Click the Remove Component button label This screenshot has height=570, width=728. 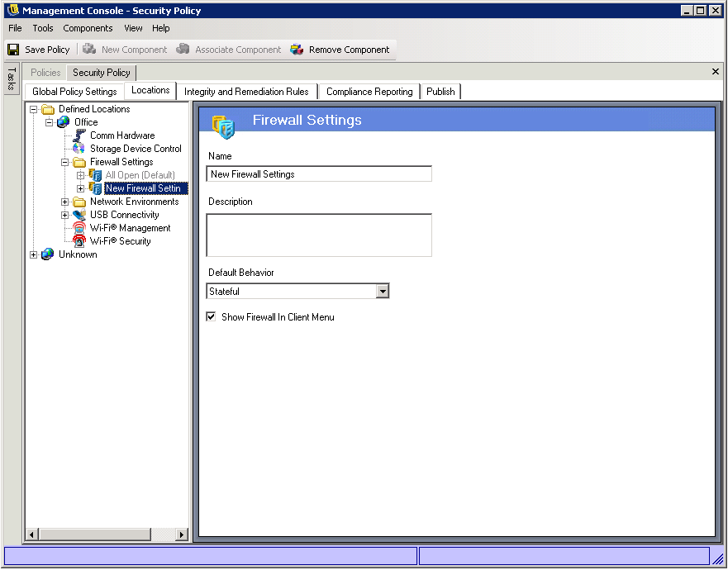pos(350,50)
